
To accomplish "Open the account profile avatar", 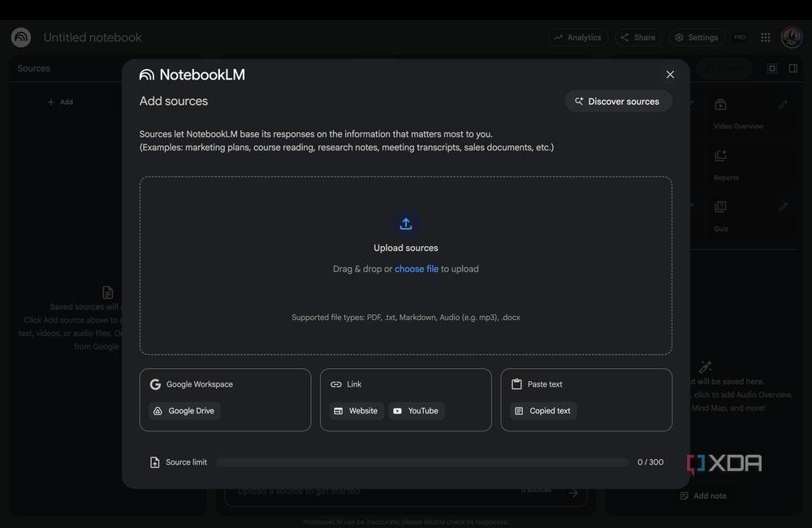I will coord(792,37).
